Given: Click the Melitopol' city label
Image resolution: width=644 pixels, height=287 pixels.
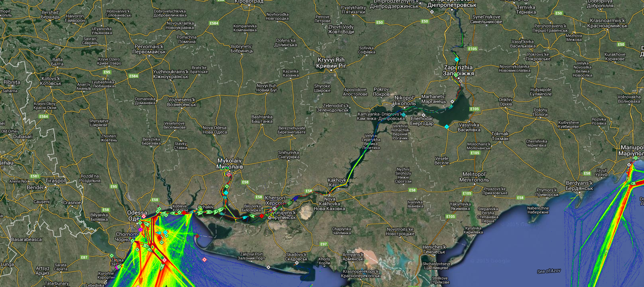Looking at the screenshot, I should (x=474, y=177).
